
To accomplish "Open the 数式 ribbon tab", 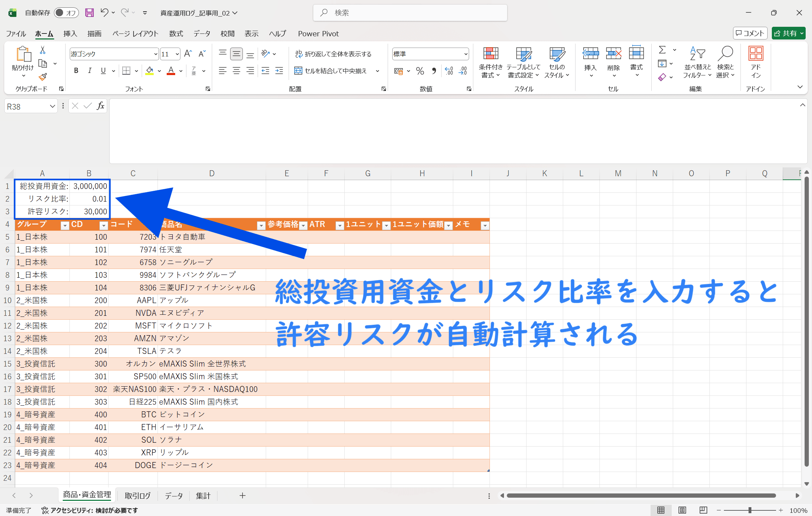I will pyautogui.click(x=176, y=33).
